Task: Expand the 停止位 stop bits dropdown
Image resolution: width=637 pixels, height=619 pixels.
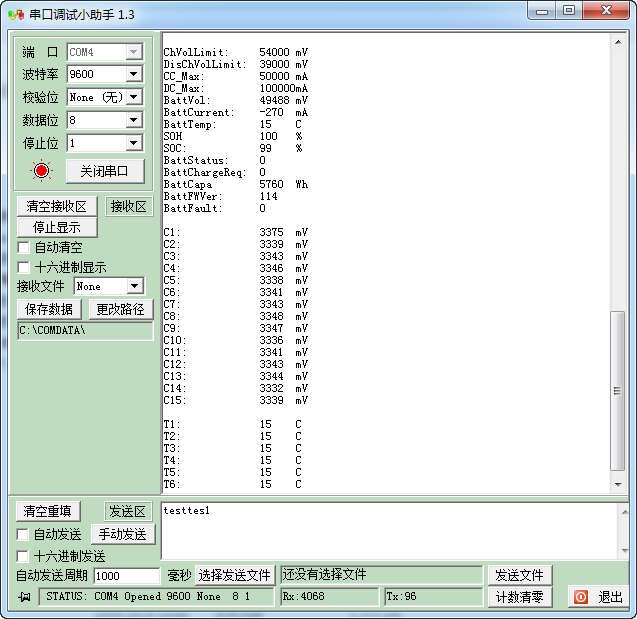Action: click(134, 144)
